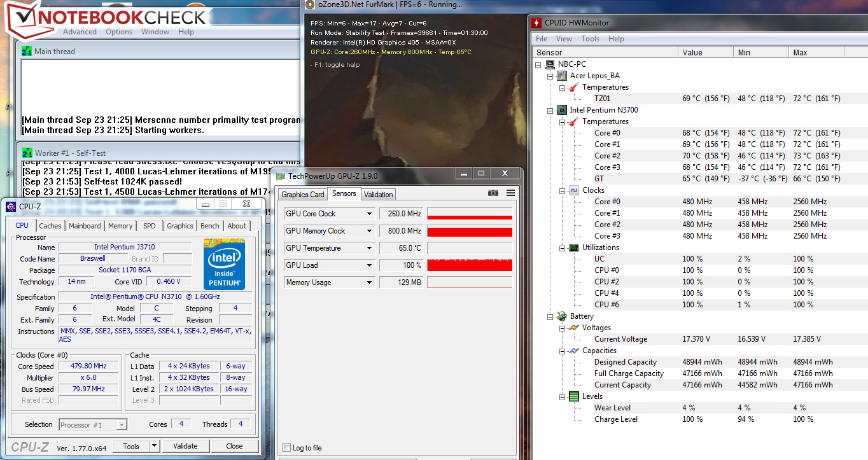Click the Main thread window icon
This screenshot has height=460, width=868.
pos(27,51)
